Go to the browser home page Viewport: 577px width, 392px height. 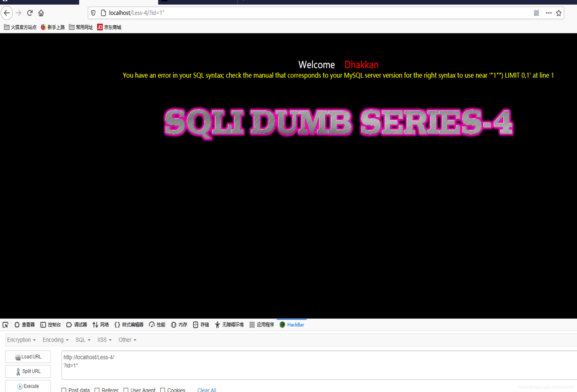click(x=41, y=13)
